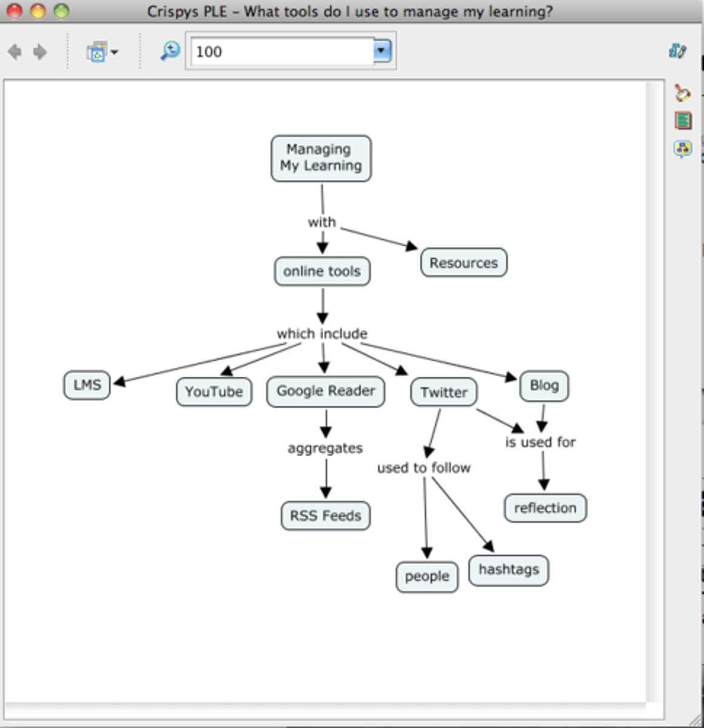This screenshot has width=704, height=728.
Task: Click the 'with' linking phrase
Action: pyautogui.click(x=322, y=222)
